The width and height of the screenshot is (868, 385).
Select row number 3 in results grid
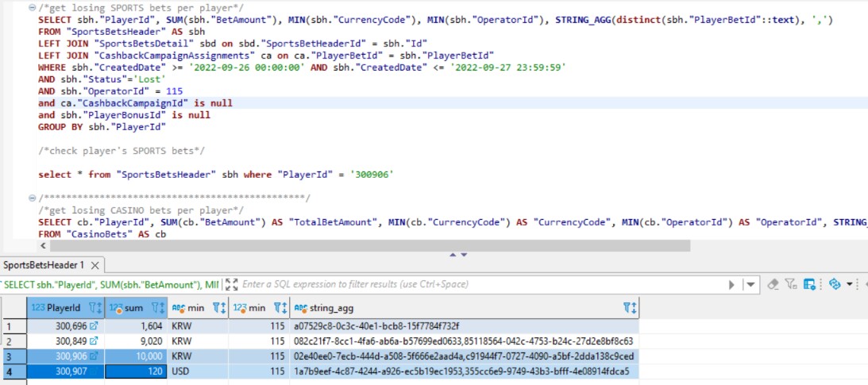[14, 356]
